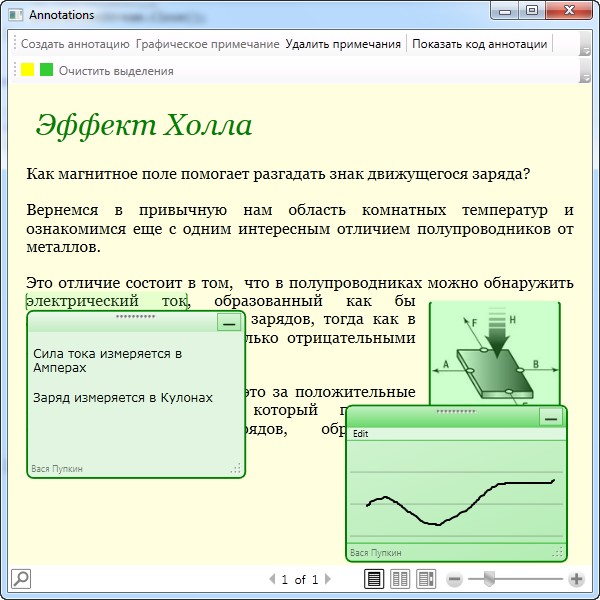Click Графическое примечание in toolbar
This screenshot has width=600, height=600.
207,44
